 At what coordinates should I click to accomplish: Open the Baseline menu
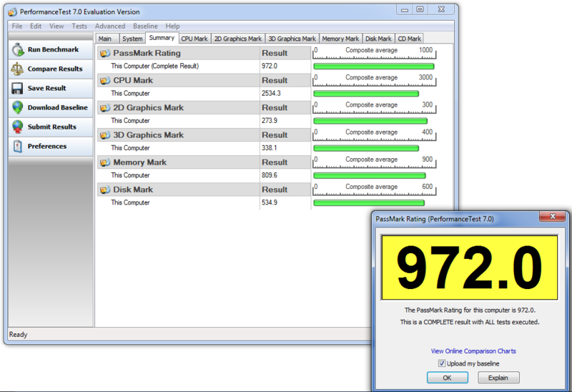click(145, 26)
